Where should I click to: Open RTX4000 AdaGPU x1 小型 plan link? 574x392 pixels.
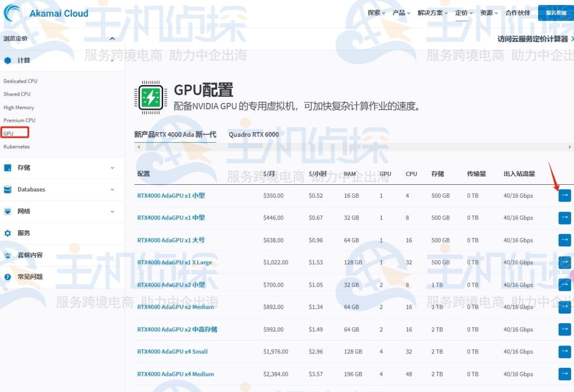pos(171,195)
